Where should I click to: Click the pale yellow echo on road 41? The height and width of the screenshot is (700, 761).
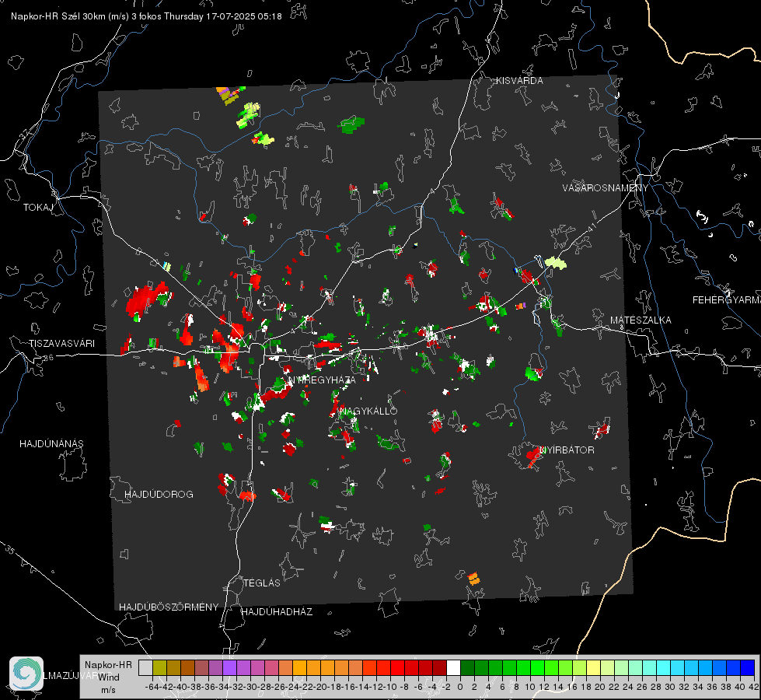(x=555, y=263)
